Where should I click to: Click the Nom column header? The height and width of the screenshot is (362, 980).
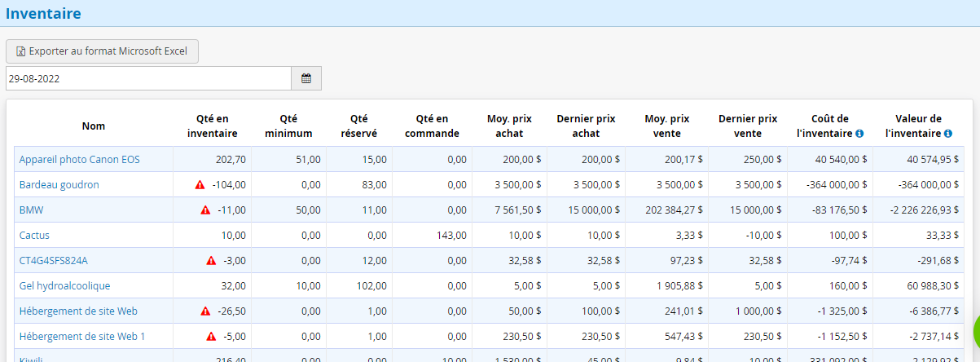[93, 126]
